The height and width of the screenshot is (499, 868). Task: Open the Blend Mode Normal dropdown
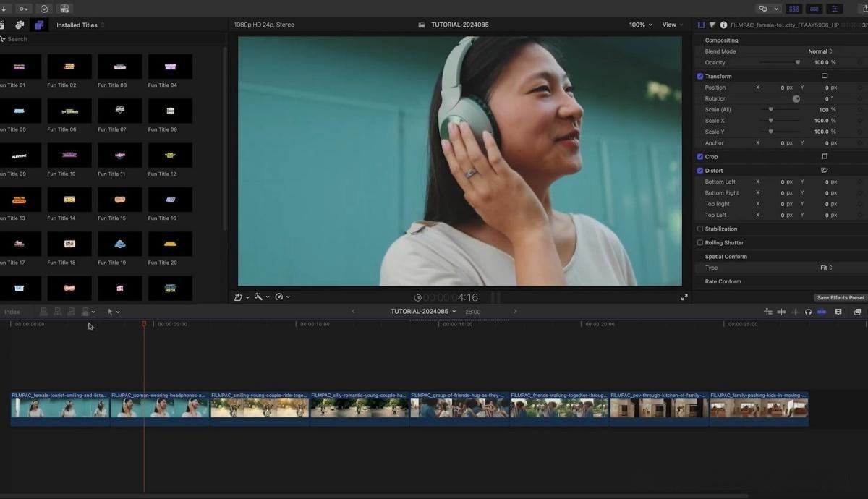point(820,51)
